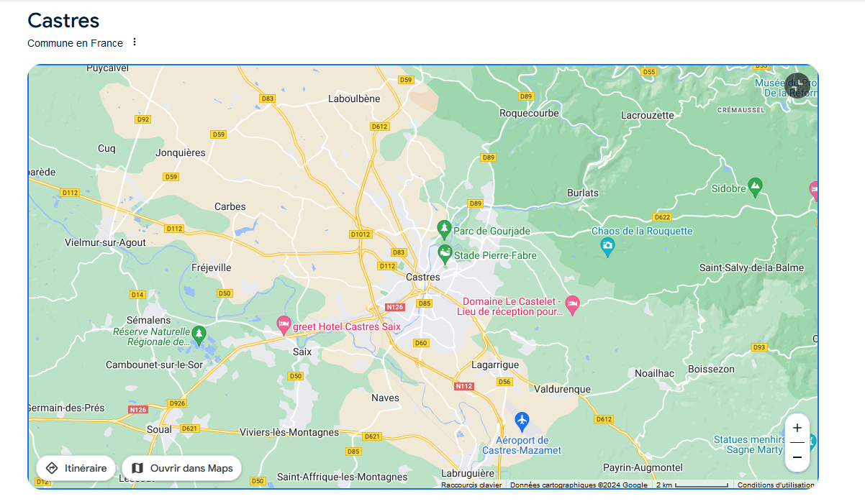This screenshot has width=865, height=504.
Task: Click the Chaos de la Rouquette camera pin
Action: tap(608, 248)
